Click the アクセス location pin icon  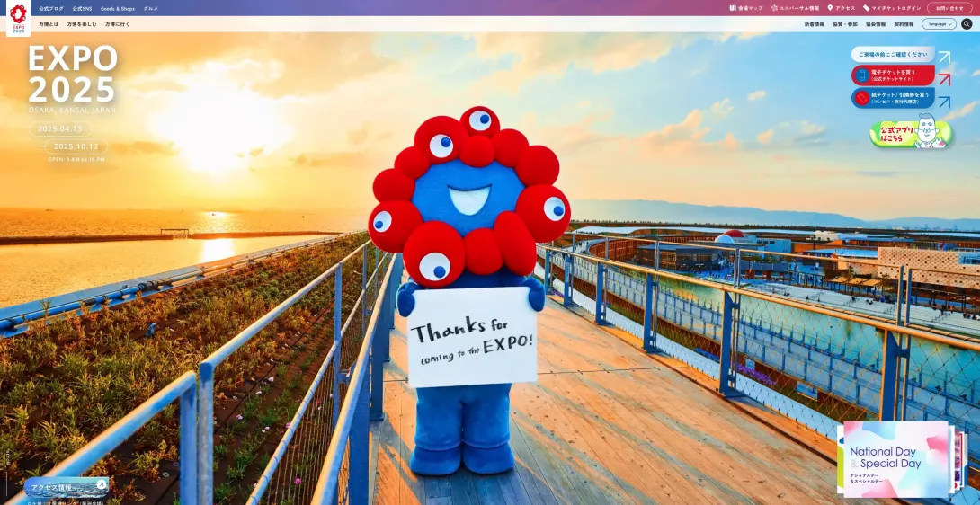[x=830, y=8]
